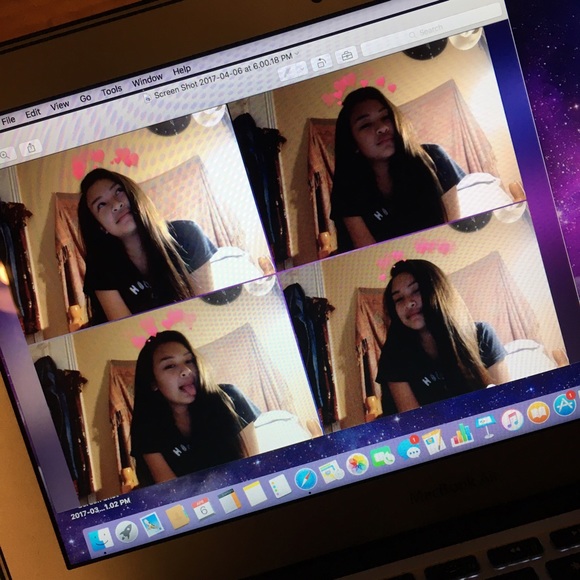This screenshot has width=580, height=580.
Task: Click the Rotate button in Preview toolbar
Action: [321, 63]
